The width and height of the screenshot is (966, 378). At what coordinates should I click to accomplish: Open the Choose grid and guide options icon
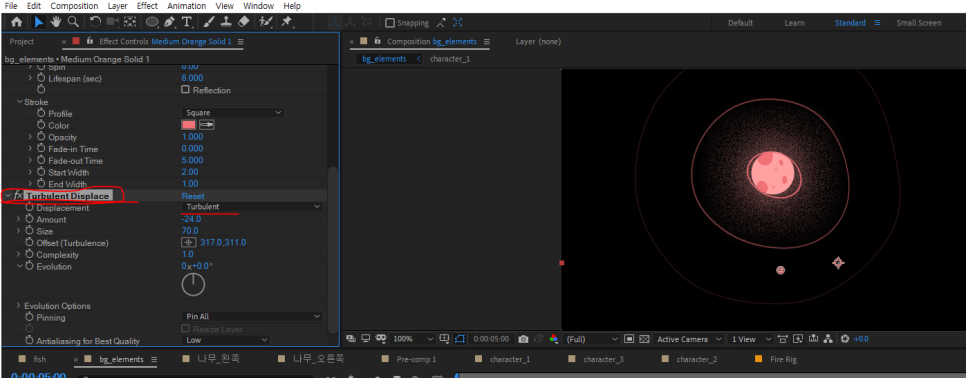pyautogui.click(x=445, y=339)
